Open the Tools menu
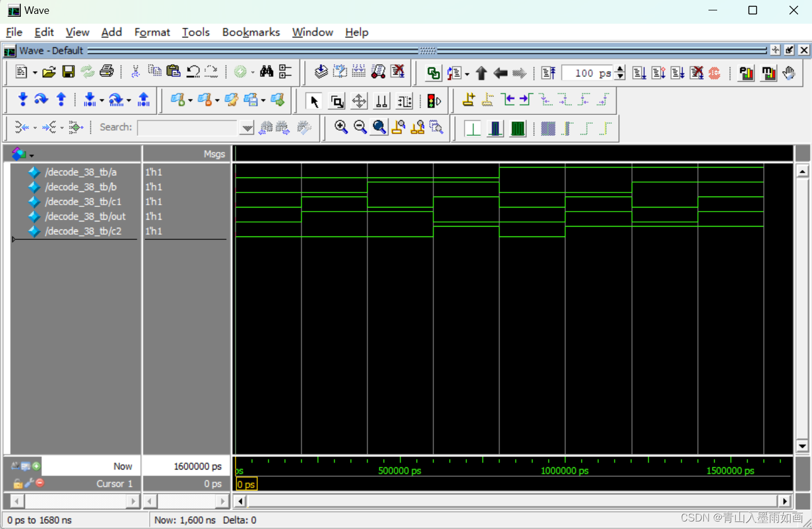The height and width of the screenshot is (529, 812). click(x=195, y=32)
